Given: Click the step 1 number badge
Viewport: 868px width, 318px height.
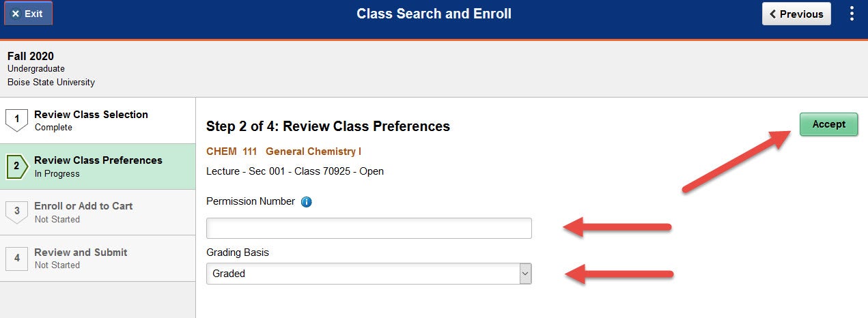Looking at the screenshot, I should [17, 121].
